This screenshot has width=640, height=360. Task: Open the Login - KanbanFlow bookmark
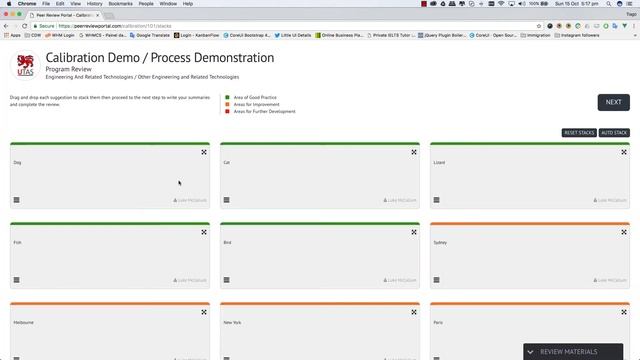tap(197, 36)
